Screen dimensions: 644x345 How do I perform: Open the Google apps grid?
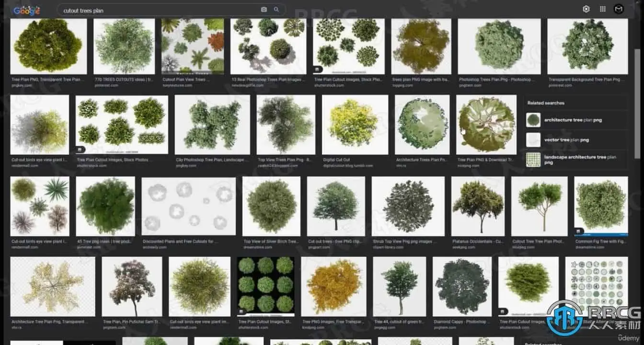[603, 9]
